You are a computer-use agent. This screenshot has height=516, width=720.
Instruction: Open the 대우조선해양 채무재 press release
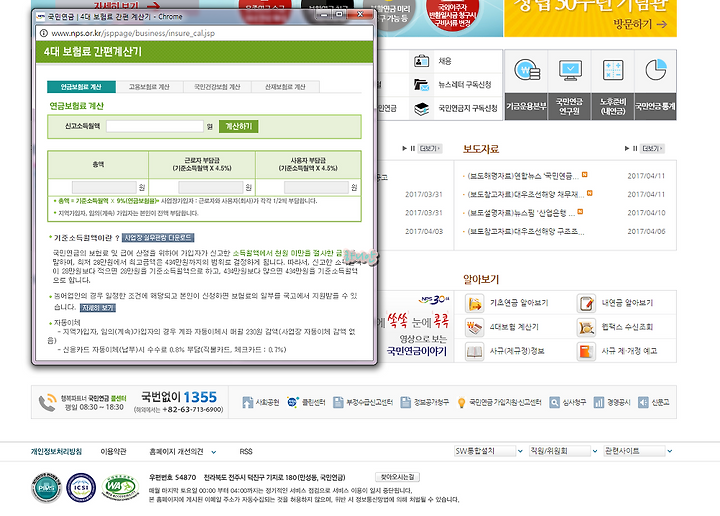526,195
